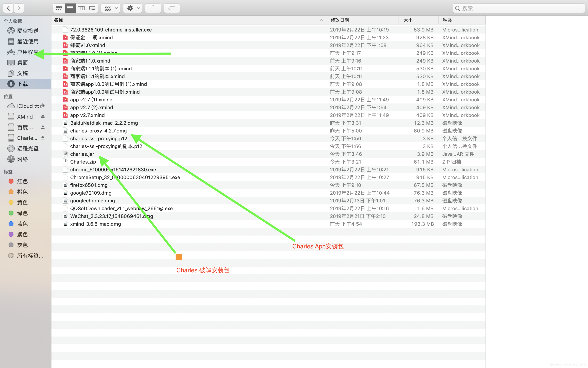Go forward with the right chevron button

click(x=19, y=8)
